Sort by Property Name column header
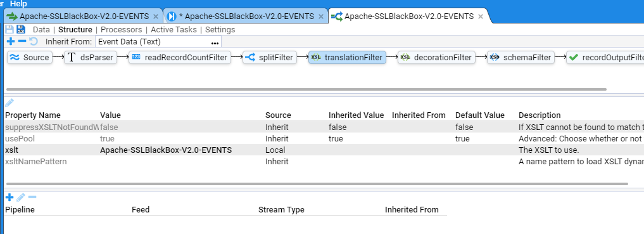644x234 pixels. coord(33,115)
